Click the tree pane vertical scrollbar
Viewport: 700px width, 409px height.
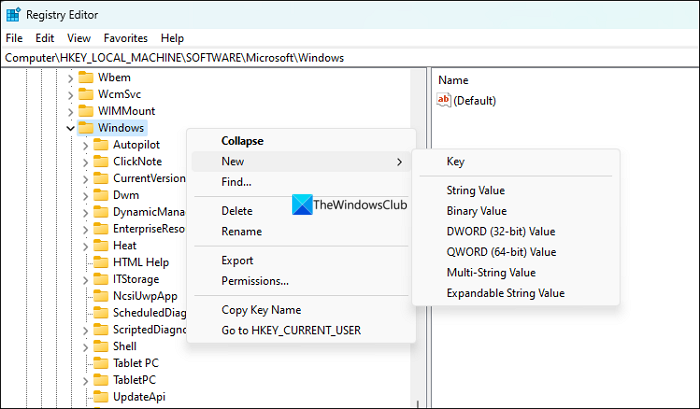click(x=418, y=237)
